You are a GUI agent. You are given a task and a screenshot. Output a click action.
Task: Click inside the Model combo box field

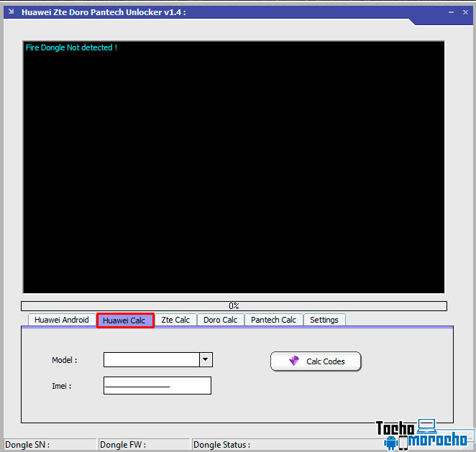pyautogui.click(x=152, y=359)
